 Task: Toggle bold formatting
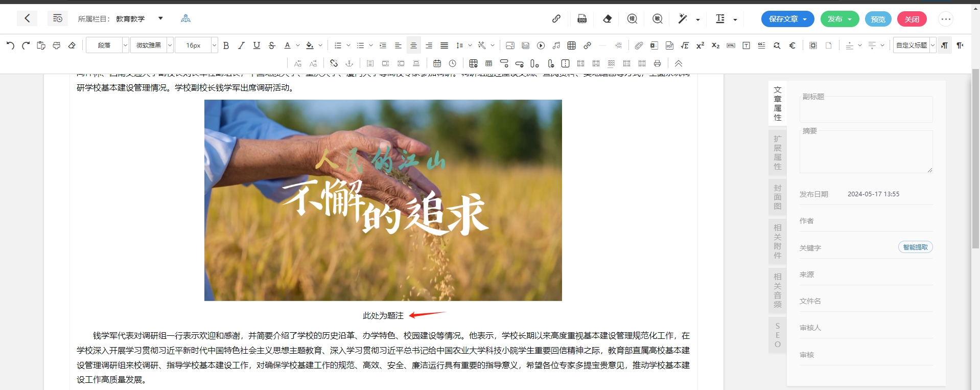226,45
